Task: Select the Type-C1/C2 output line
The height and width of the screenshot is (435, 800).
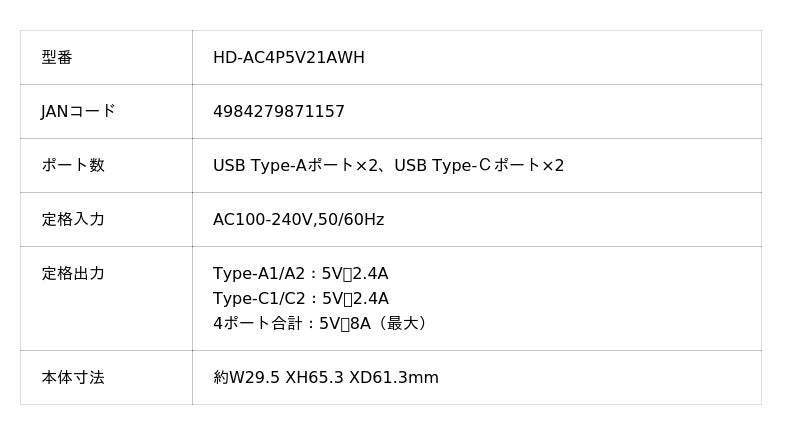Action: (300, 299)
